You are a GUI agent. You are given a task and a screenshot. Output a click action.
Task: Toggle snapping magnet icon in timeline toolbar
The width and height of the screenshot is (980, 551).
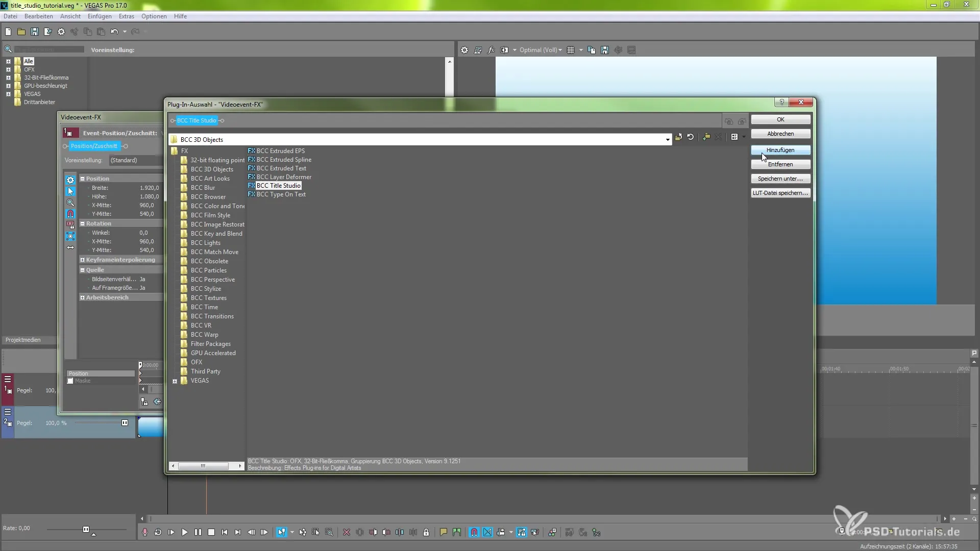pos(474,532)
